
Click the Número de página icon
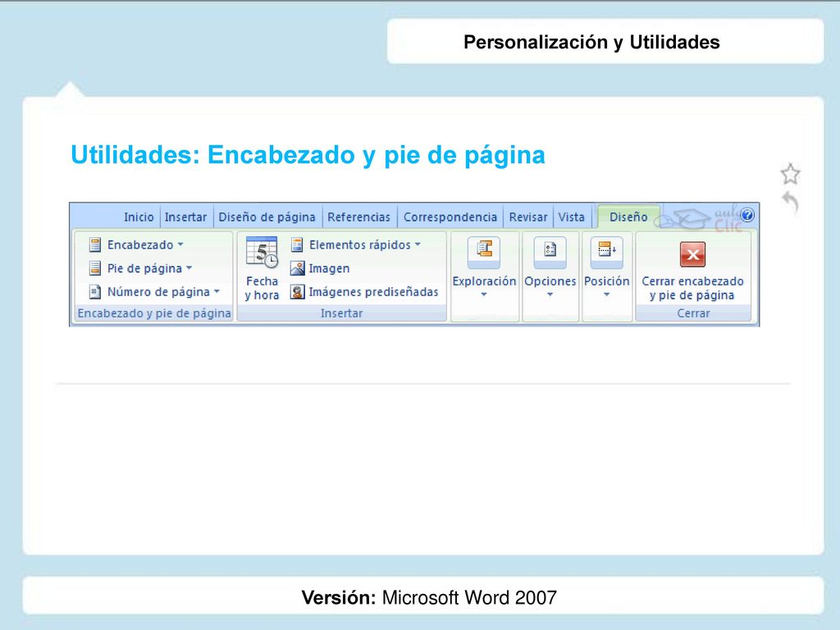[x=95, y=292]
